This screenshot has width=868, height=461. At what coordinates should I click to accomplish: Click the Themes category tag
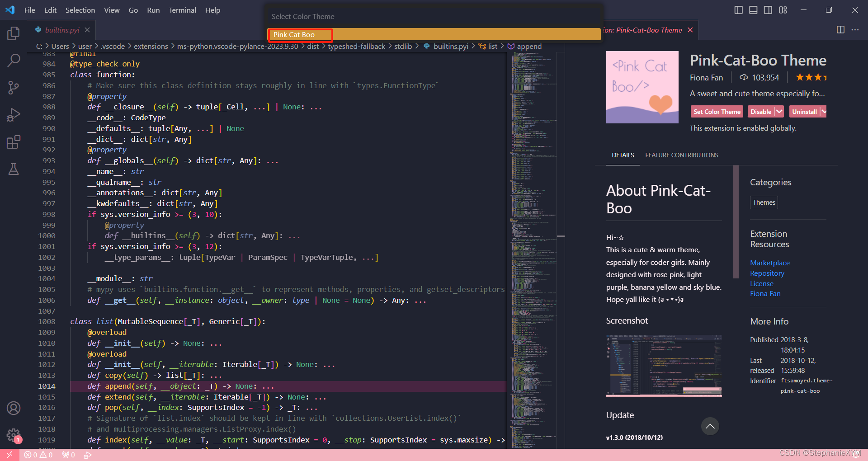[764, 202]
